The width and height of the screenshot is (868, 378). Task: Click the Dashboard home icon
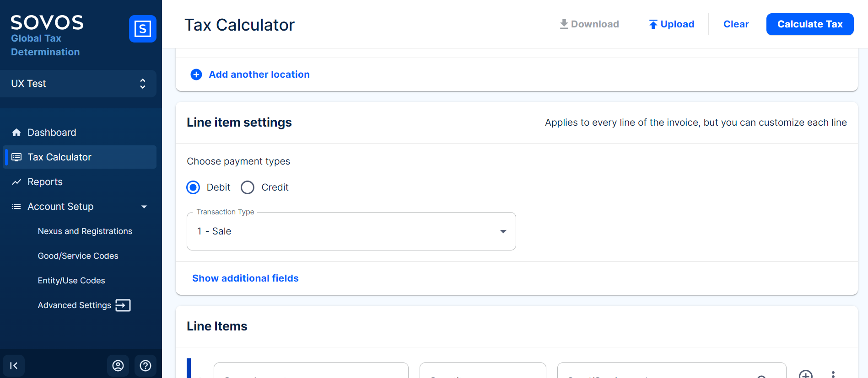[16, 133]
